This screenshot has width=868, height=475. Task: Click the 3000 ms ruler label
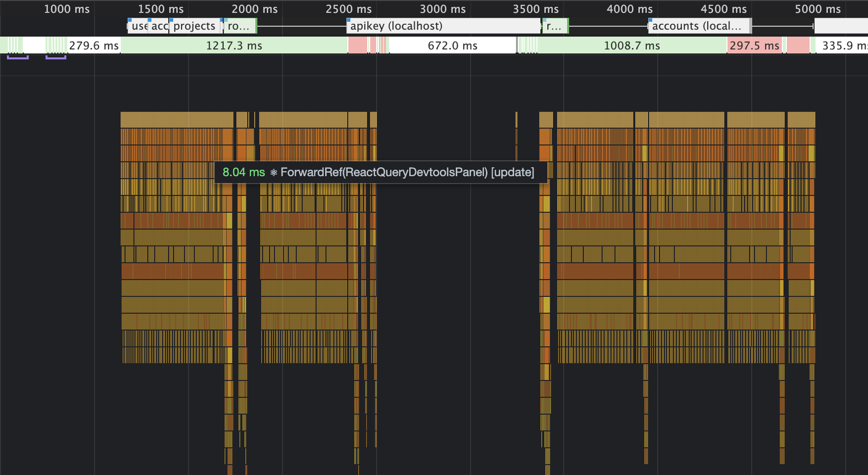(442, 9)
